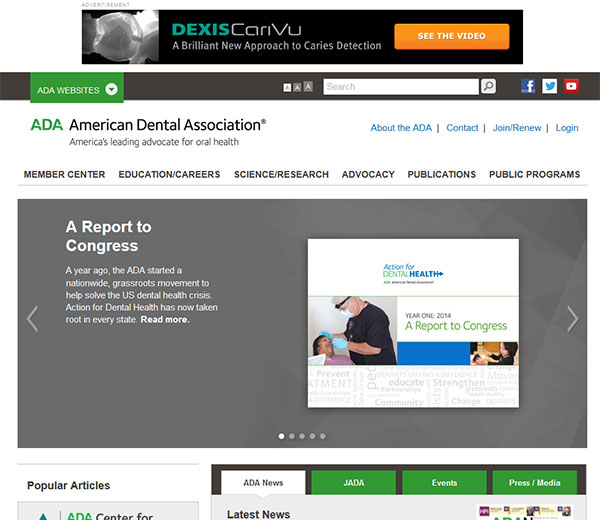Jump to the last carousel slide dot

322,436
